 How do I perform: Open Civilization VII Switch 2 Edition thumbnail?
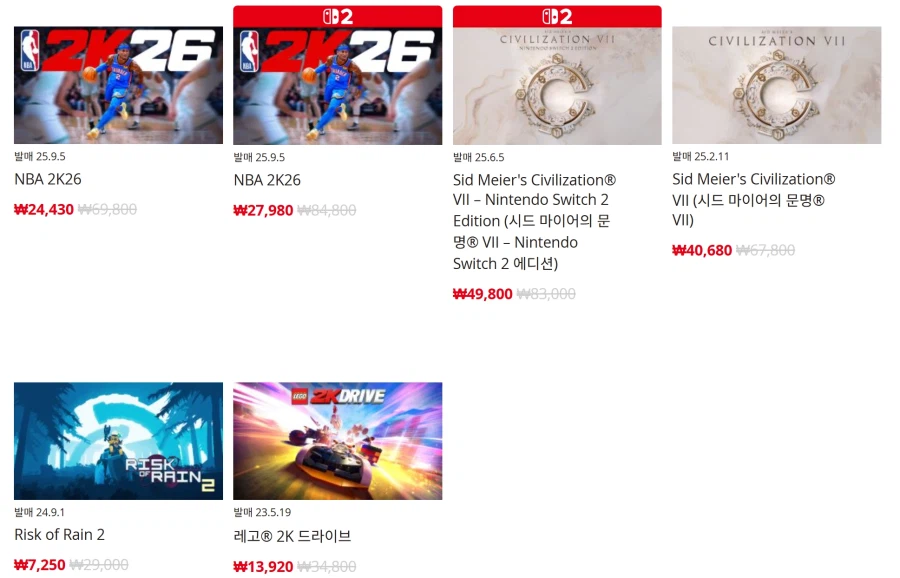pyautogui.click(x=557, y=86)
